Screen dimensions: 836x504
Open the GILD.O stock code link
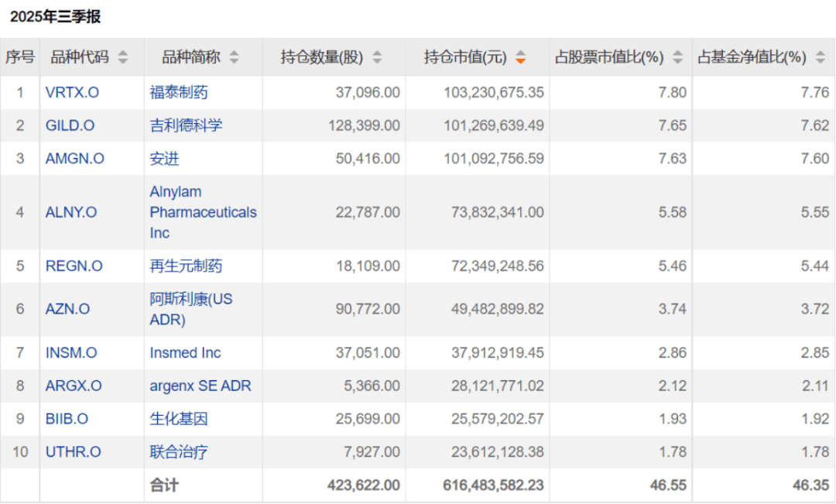(70, 126)
